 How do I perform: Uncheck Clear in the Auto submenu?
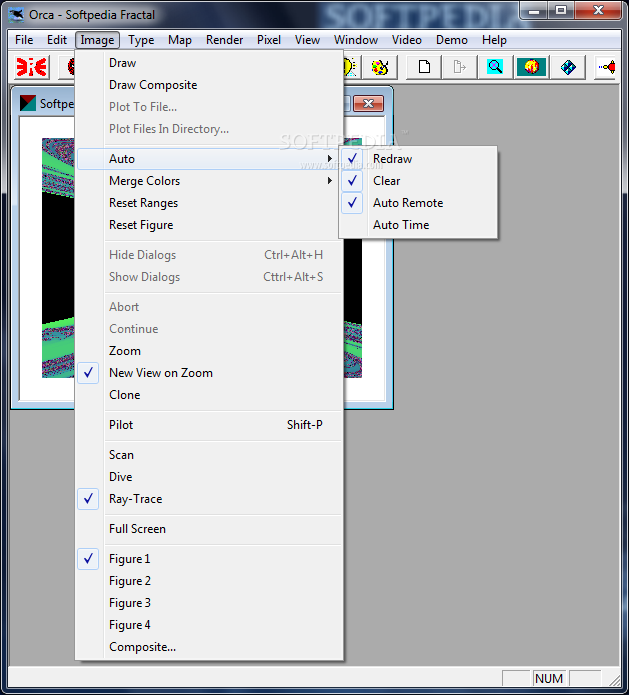418,181
